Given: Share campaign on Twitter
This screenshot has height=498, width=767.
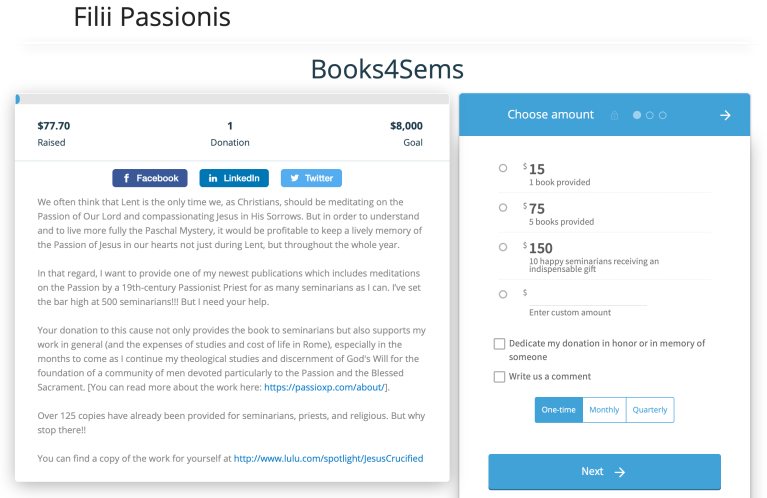Looking at the screenshot, I should pyautogui.click(x=311, y=178).
